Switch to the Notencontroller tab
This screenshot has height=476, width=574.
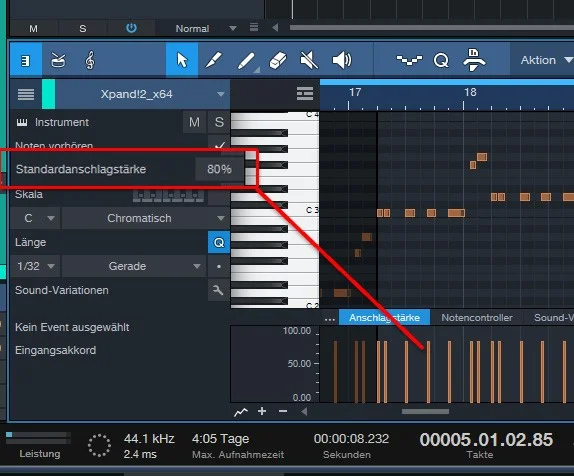pyautogui.click(x=477, y=317)
